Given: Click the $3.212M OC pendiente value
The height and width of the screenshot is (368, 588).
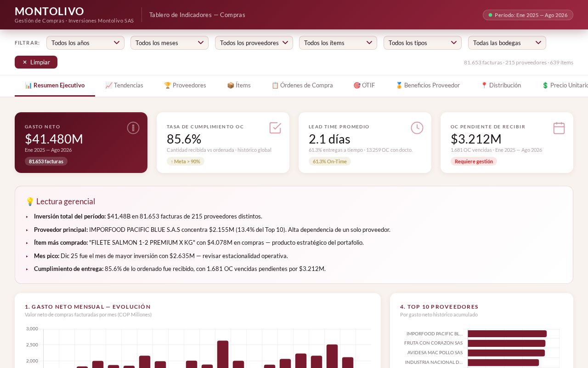Looking at the screenshot, I should pyautogui.click(x=476, y=139).
